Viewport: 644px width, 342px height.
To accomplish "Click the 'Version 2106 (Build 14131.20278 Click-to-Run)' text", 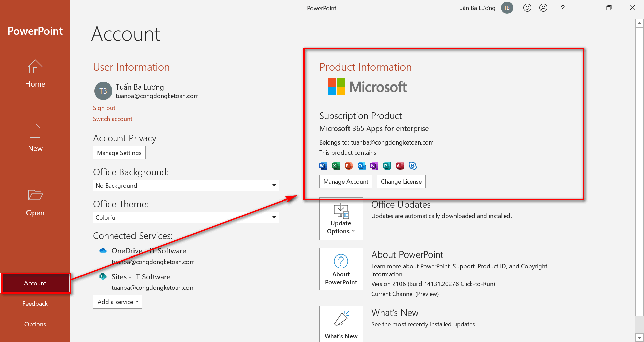I will [x=433, y=284].
